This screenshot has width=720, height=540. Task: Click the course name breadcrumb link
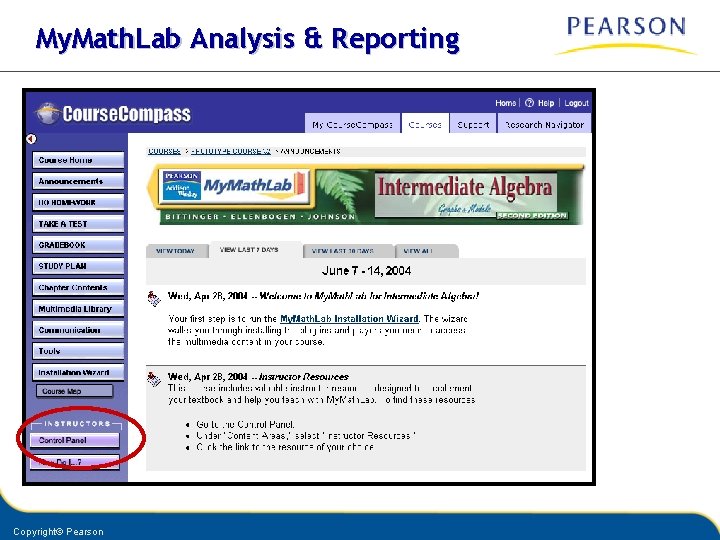[231, 151]
